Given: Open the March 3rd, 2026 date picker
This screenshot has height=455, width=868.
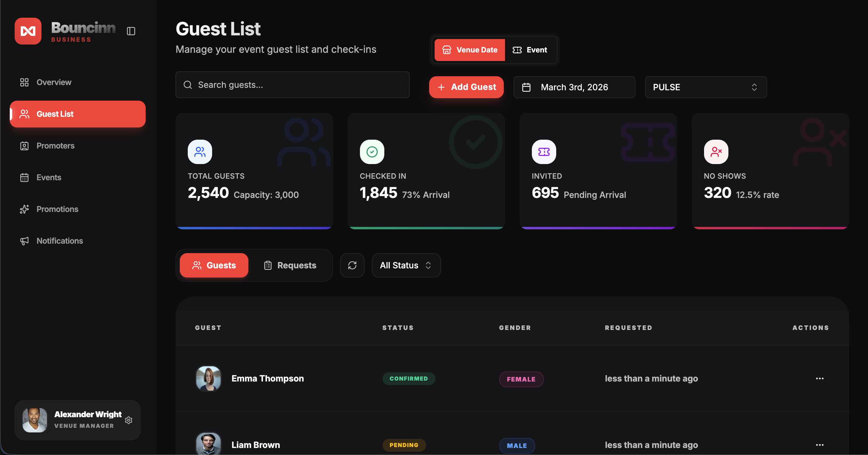Looking at the screenshot, I should click(574, 87).
